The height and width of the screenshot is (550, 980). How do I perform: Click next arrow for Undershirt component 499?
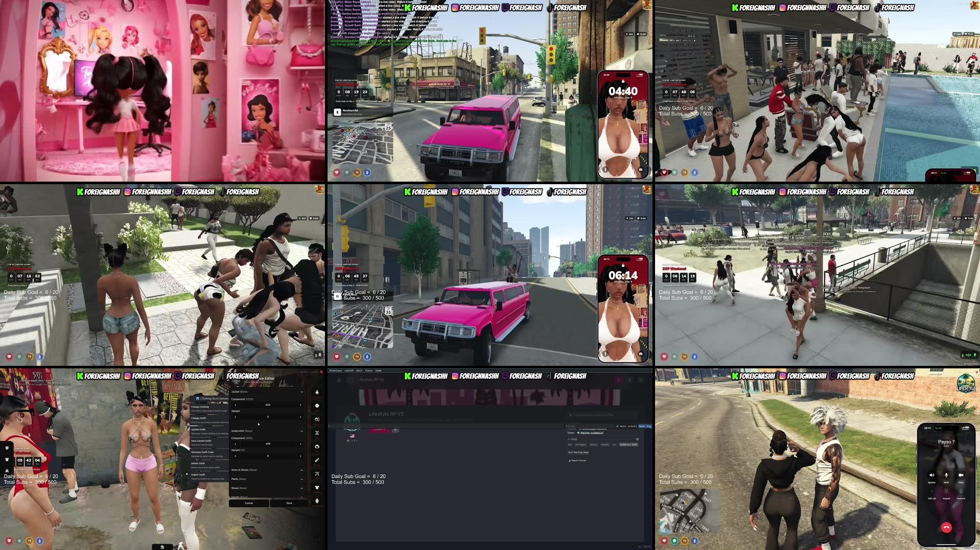[300, 444]
